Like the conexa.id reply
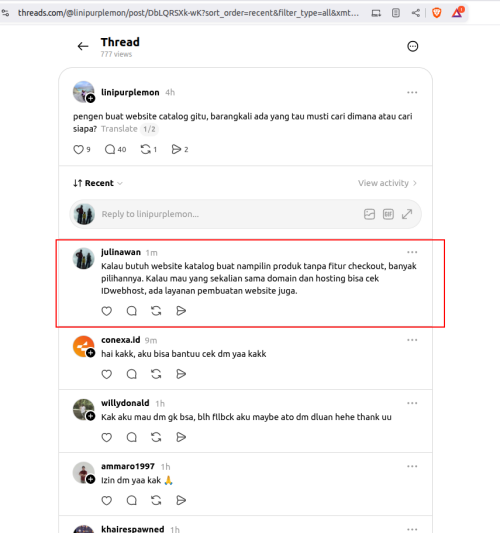This screenshot has height=533, width=500. [107, 374]
